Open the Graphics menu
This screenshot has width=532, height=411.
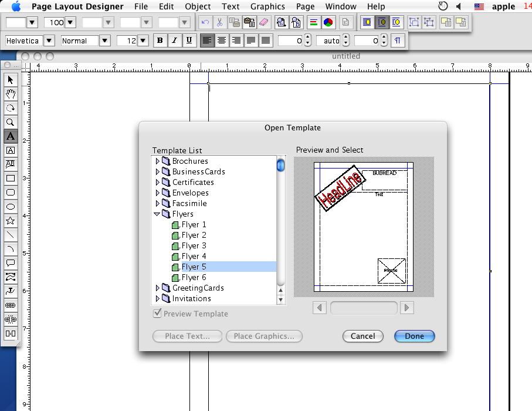267,6
